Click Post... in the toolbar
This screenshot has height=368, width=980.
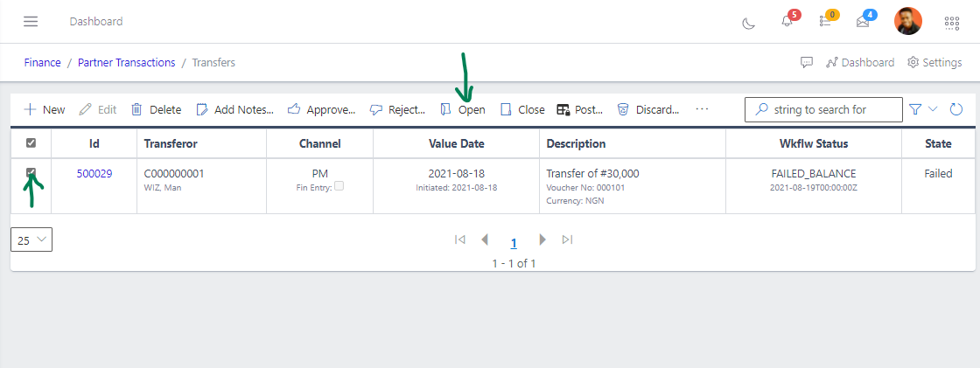click(579, 109)
